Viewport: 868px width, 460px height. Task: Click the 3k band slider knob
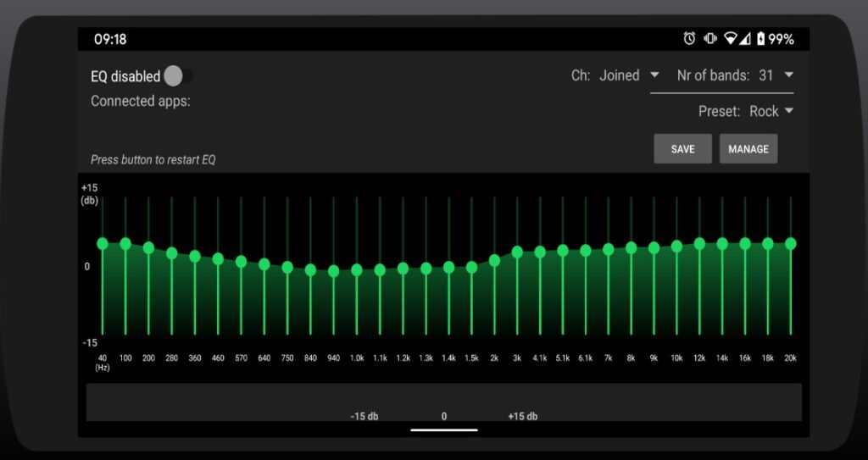pos(518,252)
